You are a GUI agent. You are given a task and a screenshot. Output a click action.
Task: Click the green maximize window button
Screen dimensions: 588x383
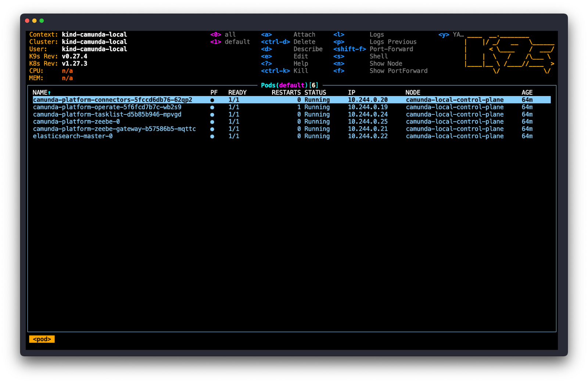click(x=42, y=21)
